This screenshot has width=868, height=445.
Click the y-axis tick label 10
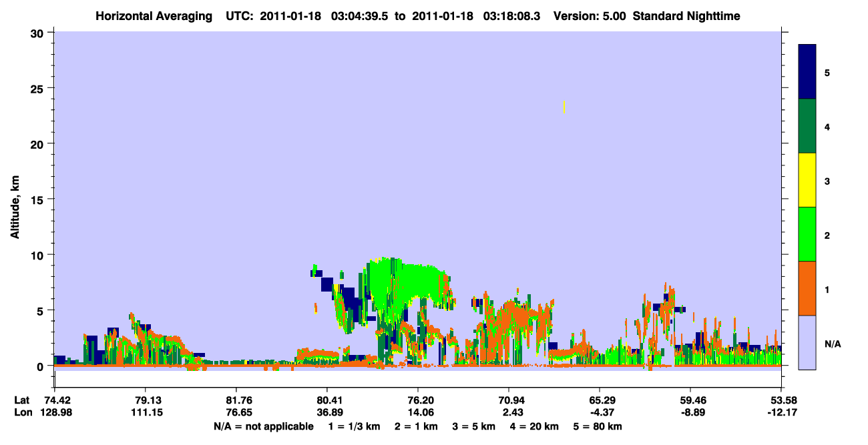click(38, 255)
